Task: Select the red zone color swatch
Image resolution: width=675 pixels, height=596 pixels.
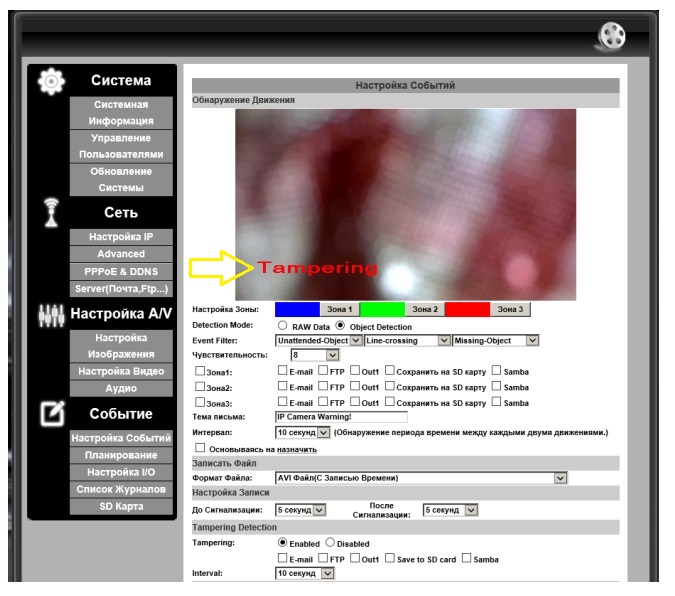Action: tap(467, 309)
